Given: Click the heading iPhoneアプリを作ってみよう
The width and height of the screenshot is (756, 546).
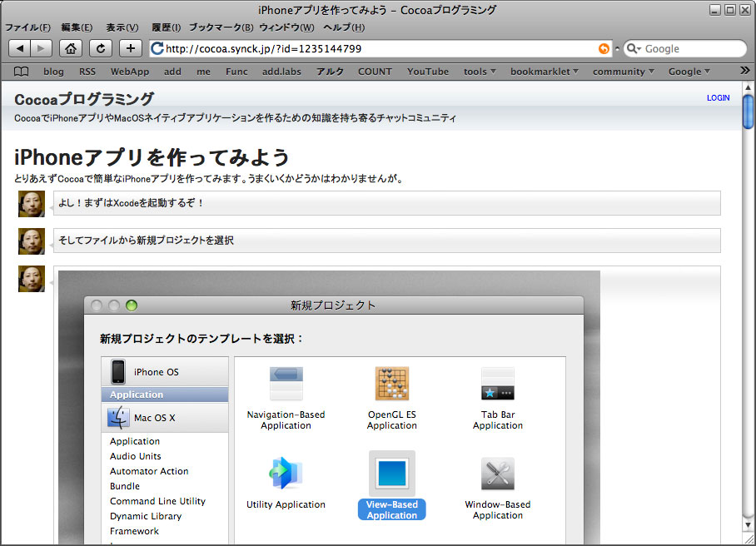Looking at the screenshot, I should point(152,157).
